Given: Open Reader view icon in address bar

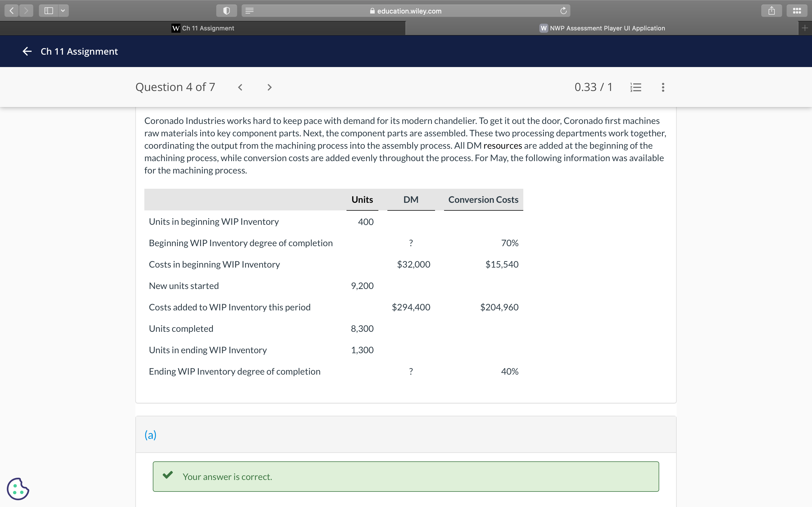Looking at the screenshot, I should tap(249, 10).
